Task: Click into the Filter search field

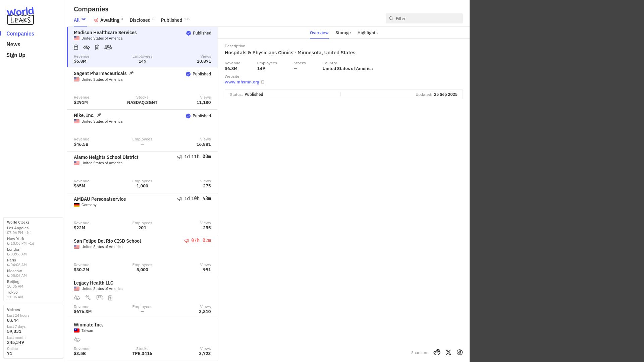Action: 424,18
